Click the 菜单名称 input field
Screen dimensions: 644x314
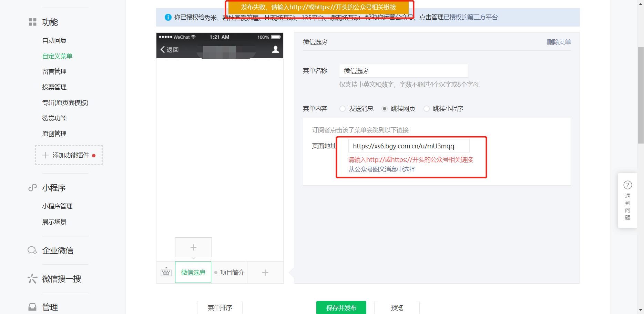coord(403,71)
